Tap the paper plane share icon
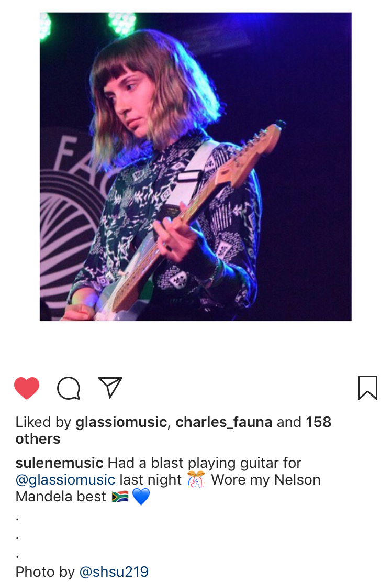392x582 pixels. [110, 387]
